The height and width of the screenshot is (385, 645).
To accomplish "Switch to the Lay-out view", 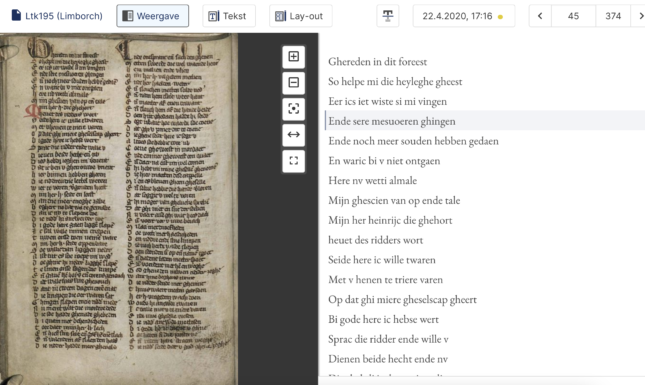I will click(301, 16).
